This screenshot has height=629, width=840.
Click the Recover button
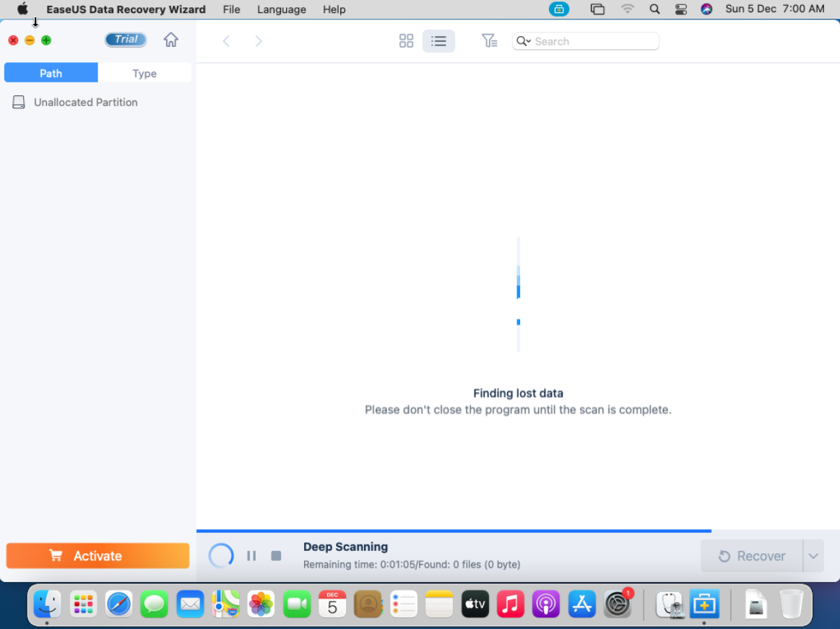[x=752, y=556]
